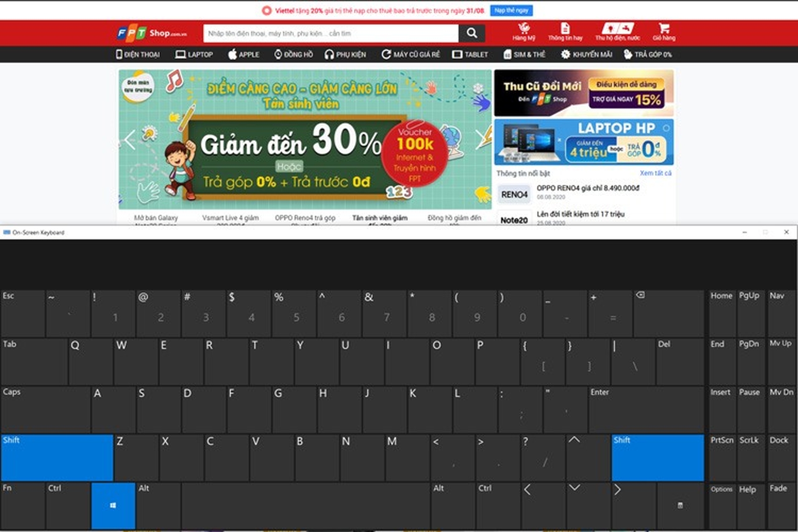Click the PgUp key on the keyboard
This screenshot has width=798, height=532.
point(751,313)
